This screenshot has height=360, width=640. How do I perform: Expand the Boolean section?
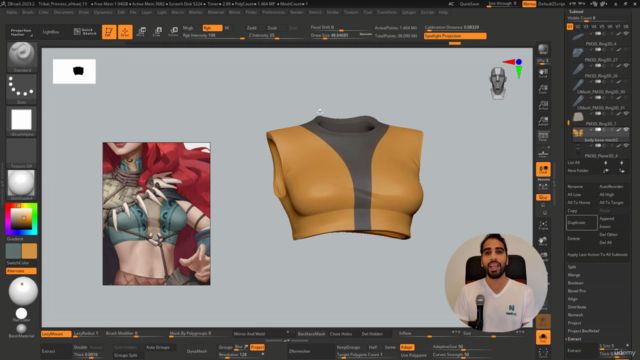click(576, 283)
